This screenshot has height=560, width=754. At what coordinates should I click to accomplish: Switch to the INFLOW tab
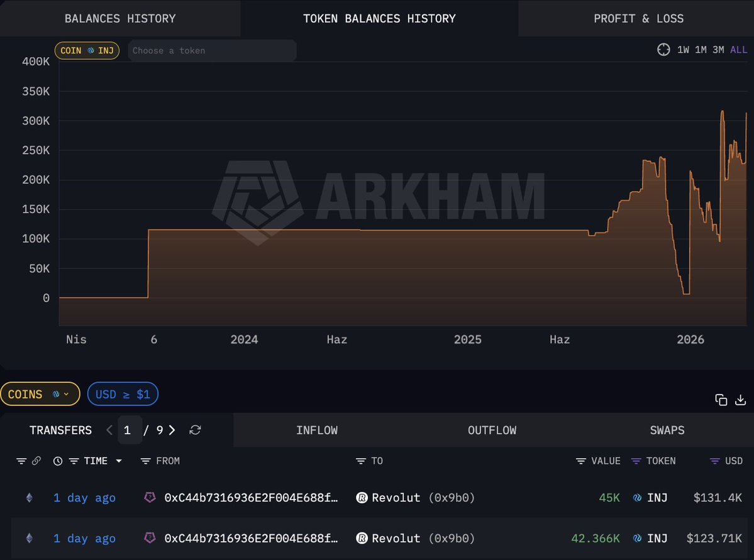point(317,431)
